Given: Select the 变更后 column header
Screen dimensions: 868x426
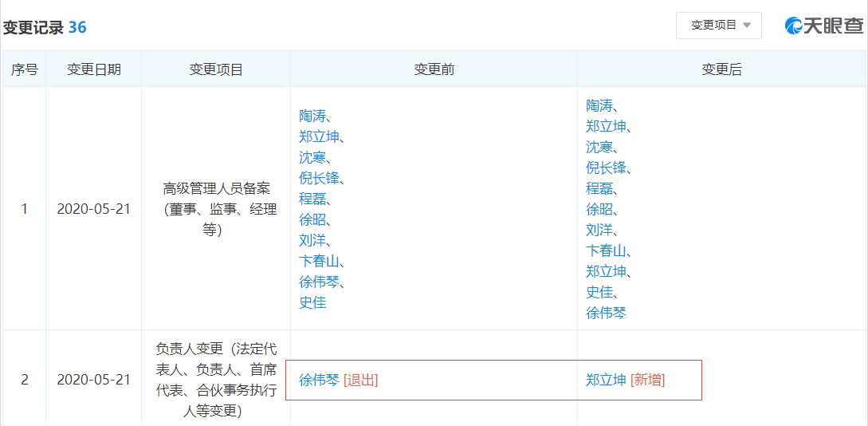Looking at the screenshot, I should click(722, 69).
